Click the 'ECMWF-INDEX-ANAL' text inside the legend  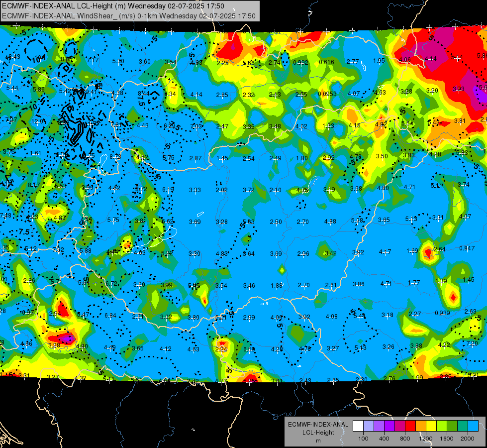(x=318, y=425)
